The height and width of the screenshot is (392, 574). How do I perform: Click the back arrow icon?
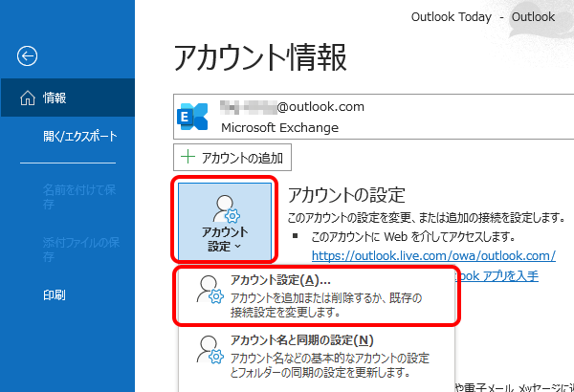click(x=28, y=56)
